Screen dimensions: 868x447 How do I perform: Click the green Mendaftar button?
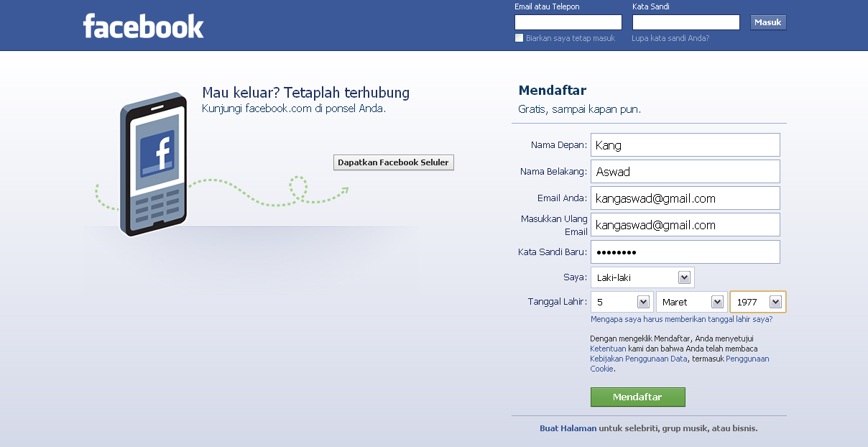coord(637,397)
